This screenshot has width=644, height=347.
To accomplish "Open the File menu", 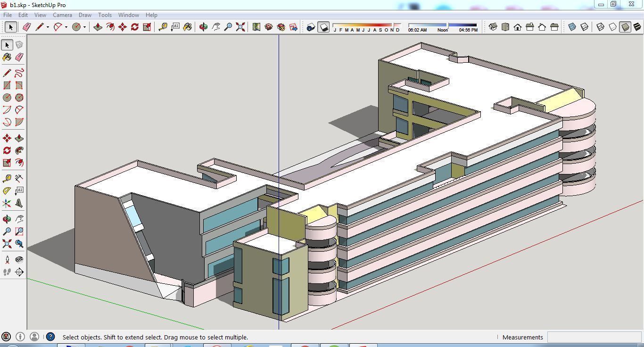I will pos(8,15).
